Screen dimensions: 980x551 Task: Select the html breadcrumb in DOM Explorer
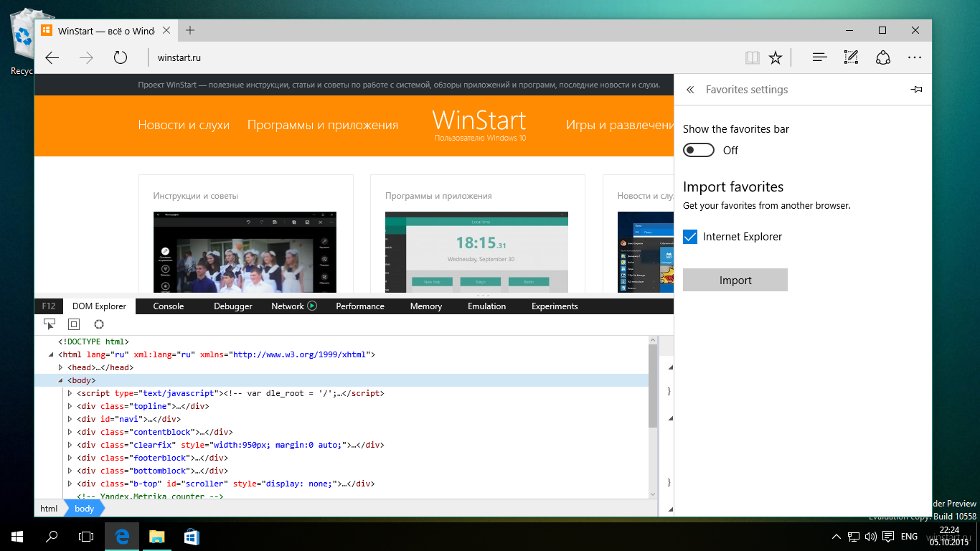pyautogui.click(x=49, y=509)
